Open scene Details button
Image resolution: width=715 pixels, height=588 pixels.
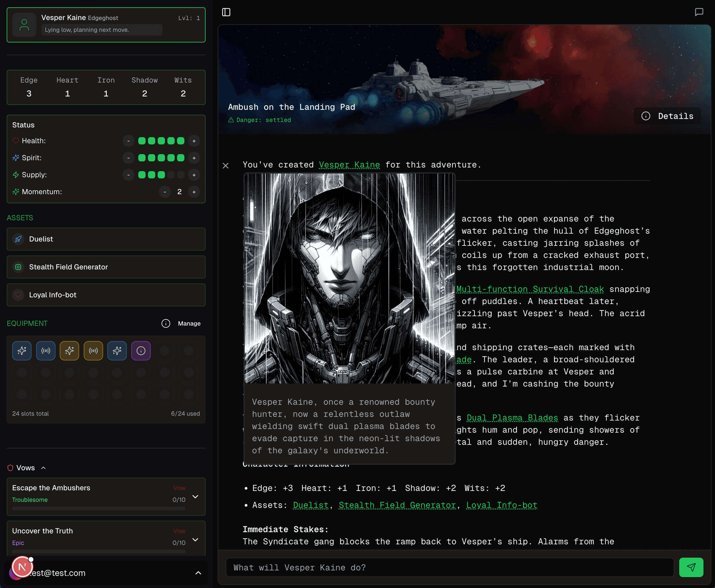point(667,116)
